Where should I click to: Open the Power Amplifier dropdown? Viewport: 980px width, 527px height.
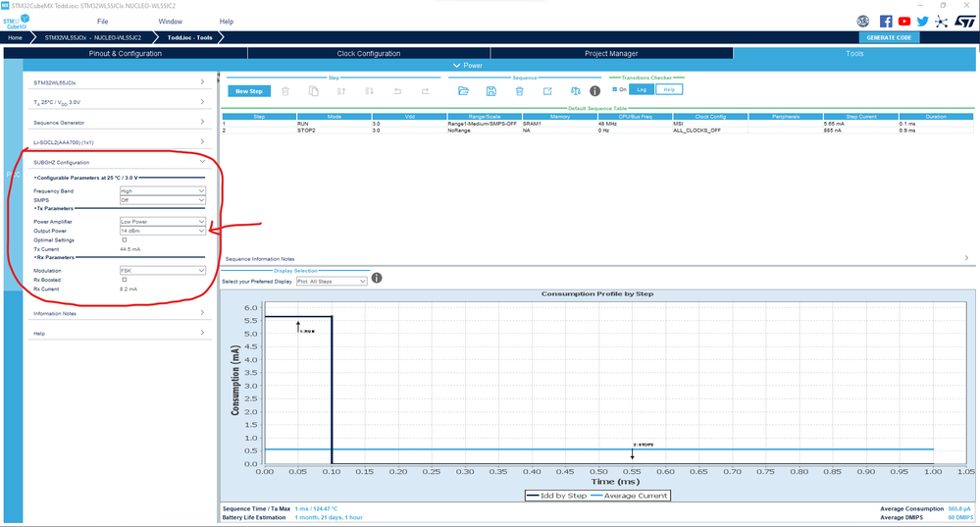point(163,222)
